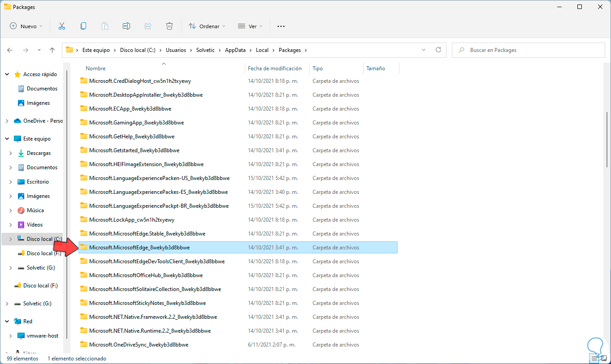The width and height of the screenshot is (611, 364).
Task: Click the OneDrive cloud icon
Action: 17,121
